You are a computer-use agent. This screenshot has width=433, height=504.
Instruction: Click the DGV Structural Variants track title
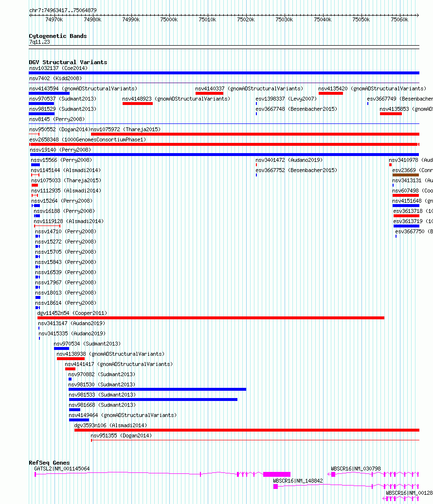coord(68,62)
